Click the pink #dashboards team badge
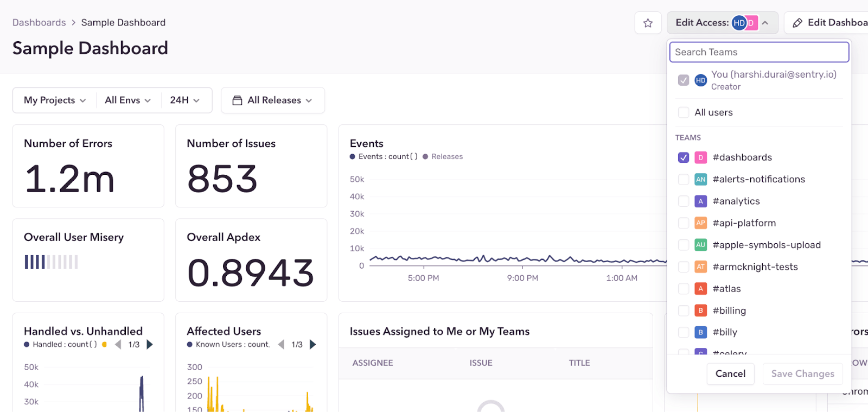The height and width of the screenshot is (412, 868). tap(700, 157)
